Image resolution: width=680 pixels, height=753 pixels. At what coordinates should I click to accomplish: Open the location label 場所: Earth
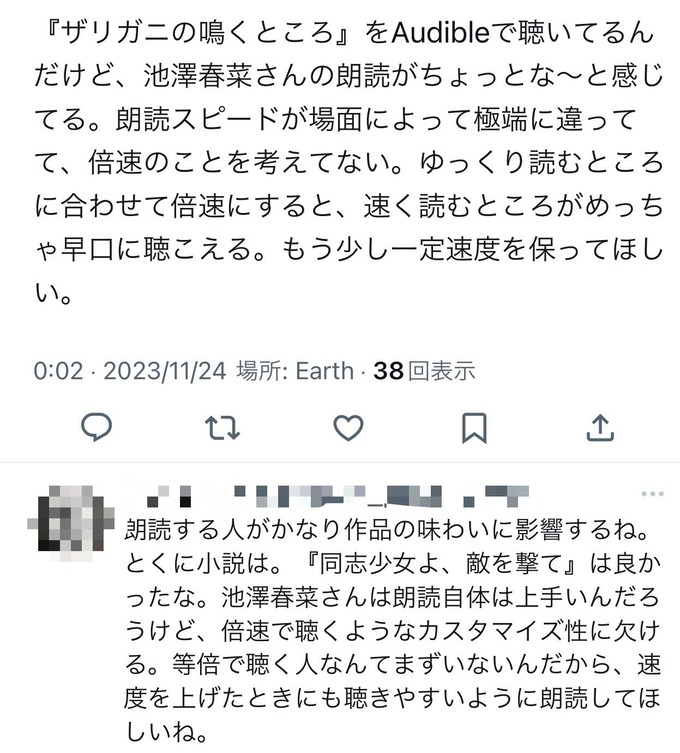point(295,371)
